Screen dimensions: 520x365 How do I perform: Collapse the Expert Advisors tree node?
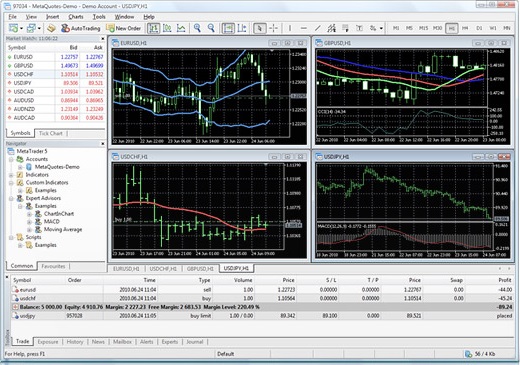[x=11, y=198]
